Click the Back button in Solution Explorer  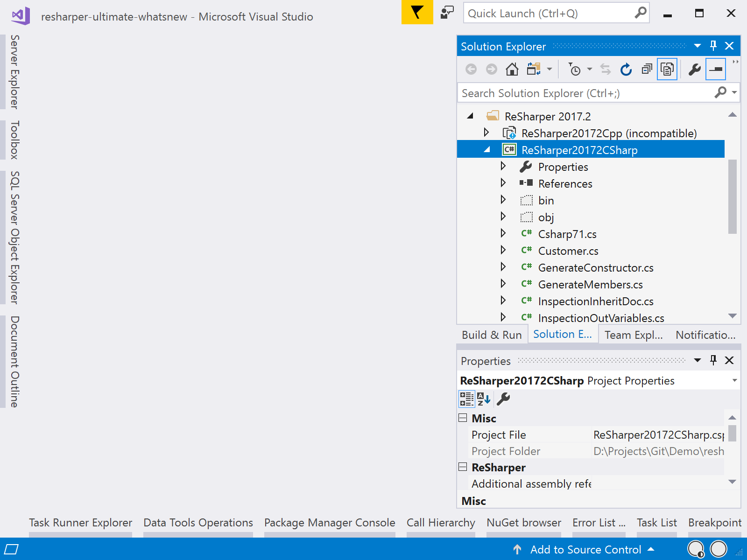pos(471,70)
